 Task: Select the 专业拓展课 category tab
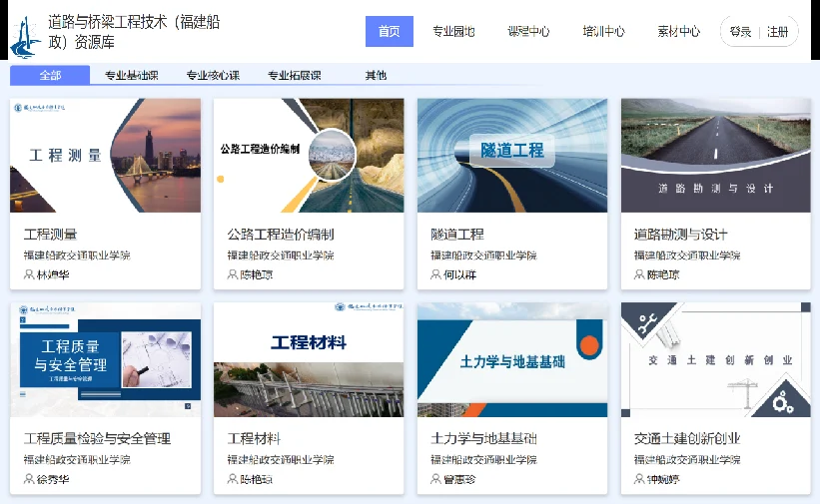[295, 75]
